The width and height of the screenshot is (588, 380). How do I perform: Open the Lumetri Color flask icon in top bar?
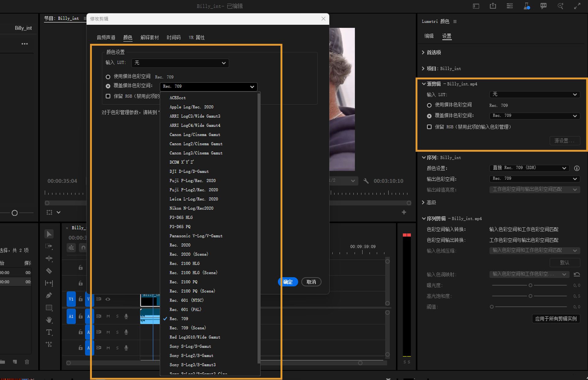(x=526, y=6)
